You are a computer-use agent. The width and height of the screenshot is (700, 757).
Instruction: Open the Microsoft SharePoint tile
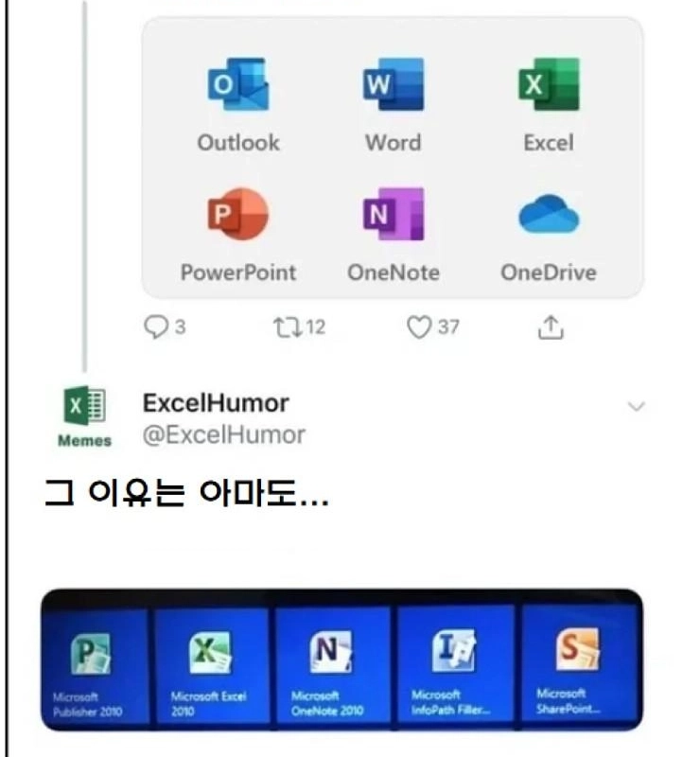pyautogui.click(x=581, y=665)
